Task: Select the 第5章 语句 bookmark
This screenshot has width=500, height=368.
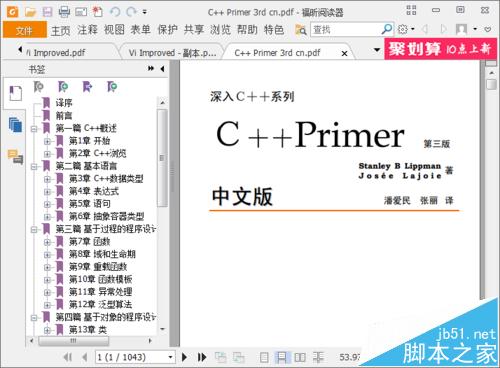Action: (x=90, y=204)
